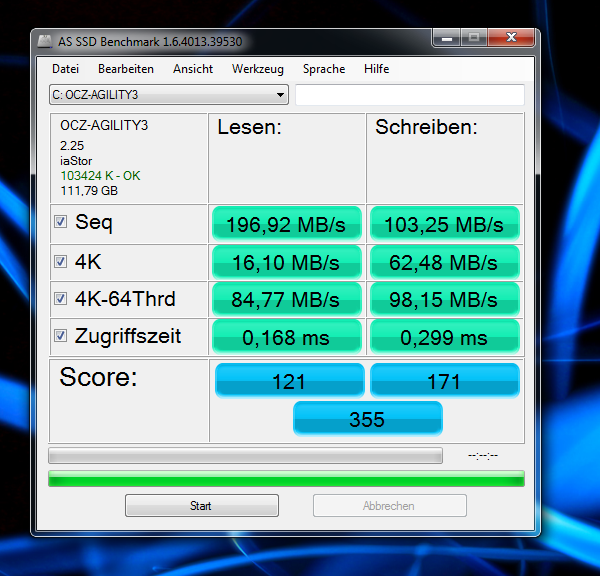This screenshot has width=600, height=576.
Task: Click the disabled maximize window button
Action: [474, 38]
